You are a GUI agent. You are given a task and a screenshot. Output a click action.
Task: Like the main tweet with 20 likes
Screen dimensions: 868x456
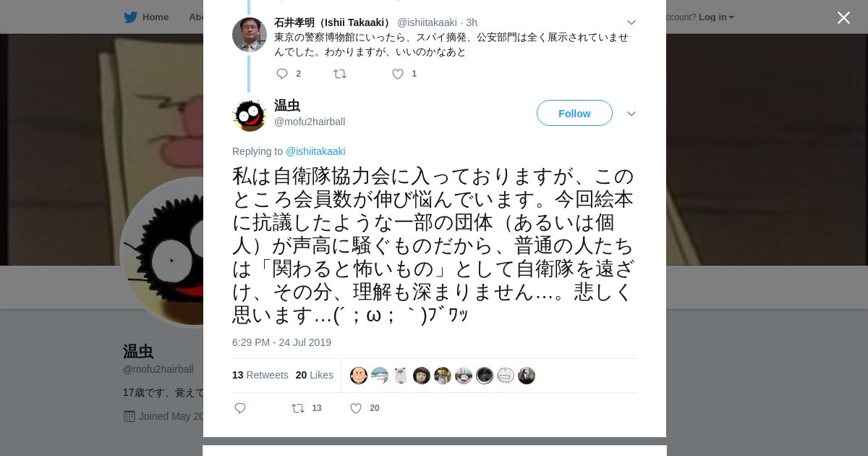pyautogui.click(x=356, y=408)
